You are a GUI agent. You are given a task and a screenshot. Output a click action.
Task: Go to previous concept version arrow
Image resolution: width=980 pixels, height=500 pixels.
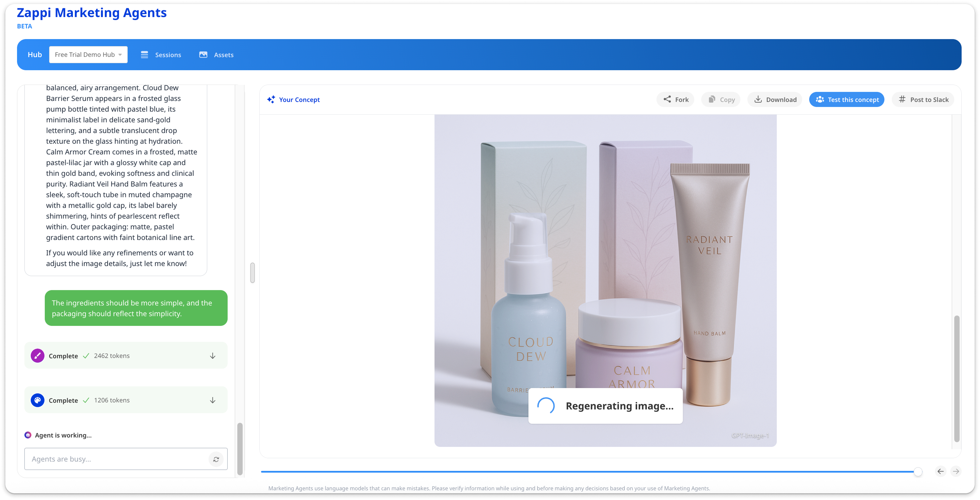pos(941,472)
